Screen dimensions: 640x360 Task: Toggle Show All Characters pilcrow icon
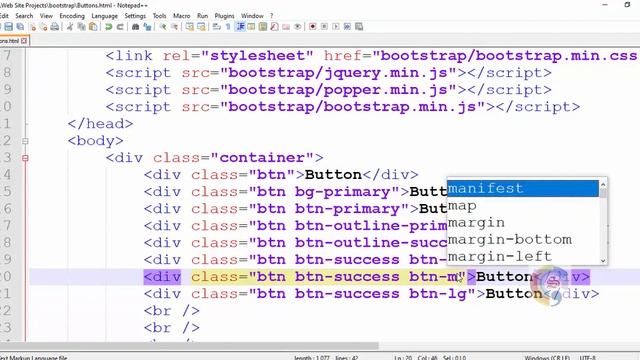click(x=228, y=27)
